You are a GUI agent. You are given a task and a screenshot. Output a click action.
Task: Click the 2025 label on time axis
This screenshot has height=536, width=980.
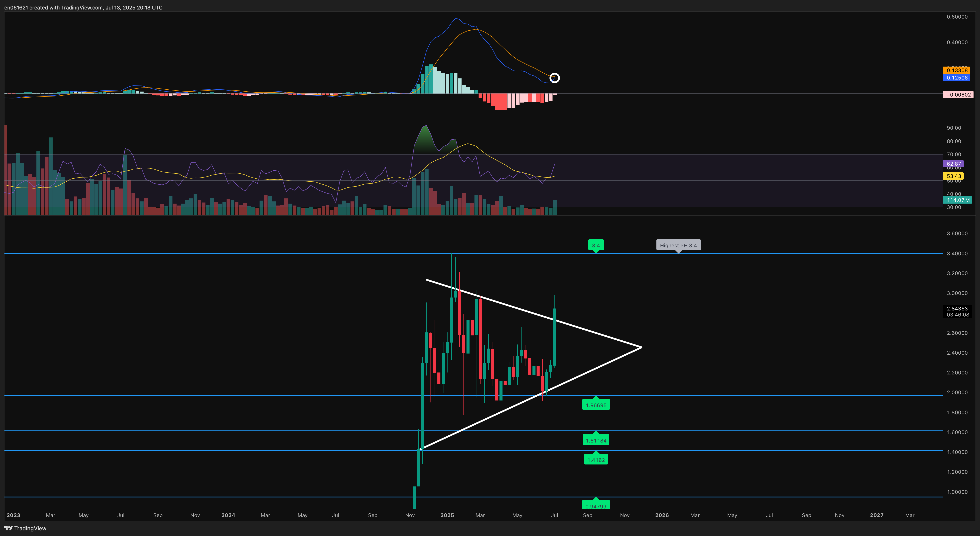447,515
